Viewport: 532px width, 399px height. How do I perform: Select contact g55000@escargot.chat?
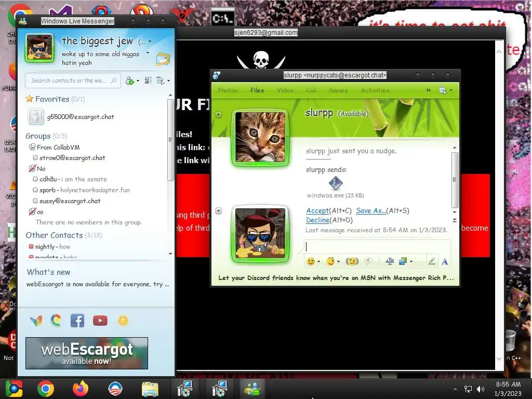[81, 117]
